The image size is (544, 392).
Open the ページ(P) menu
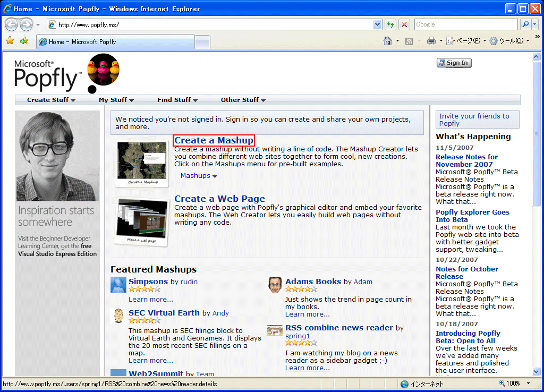(x=466, y=41)
